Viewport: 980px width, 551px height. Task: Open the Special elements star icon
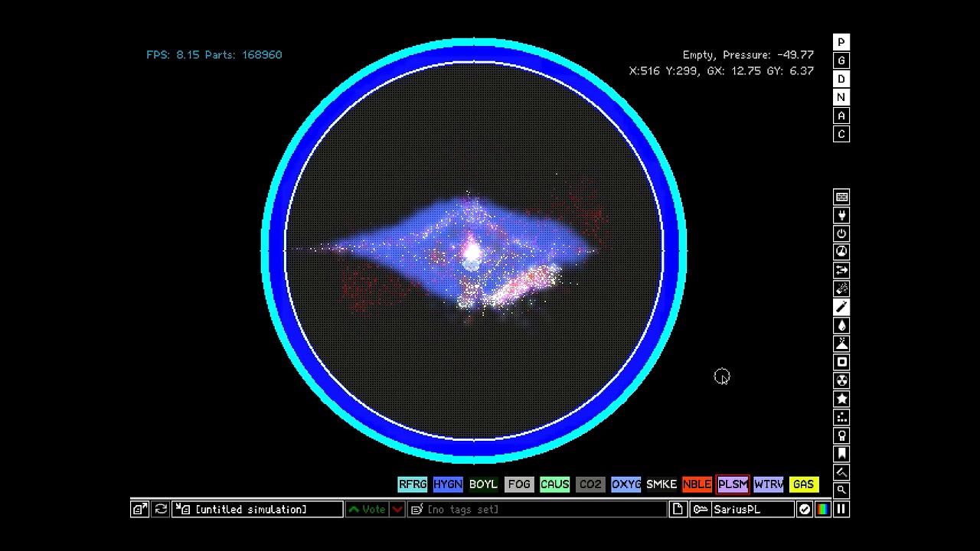coord(841,399)
